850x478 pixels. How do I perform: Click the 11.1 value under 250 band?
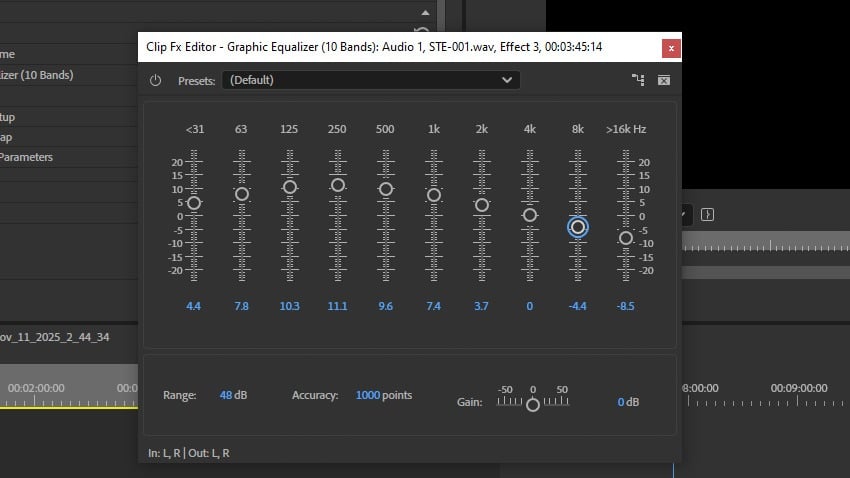pos(338,306)
